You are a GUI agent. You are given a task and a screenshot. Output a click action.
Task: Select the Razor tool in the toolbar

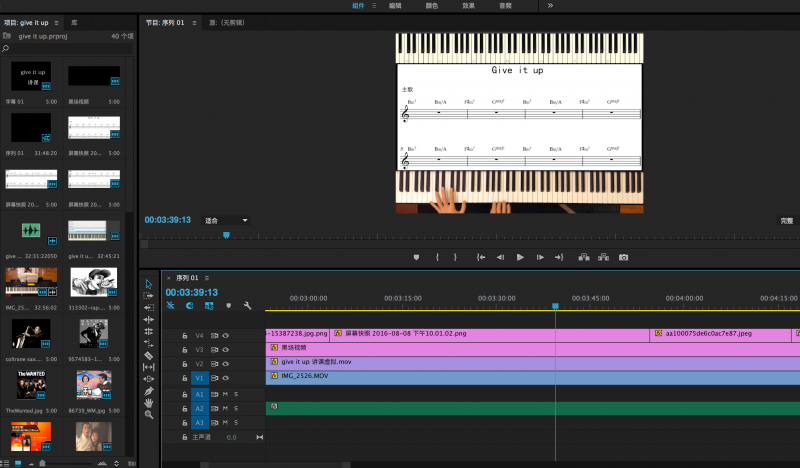(149, 355)
